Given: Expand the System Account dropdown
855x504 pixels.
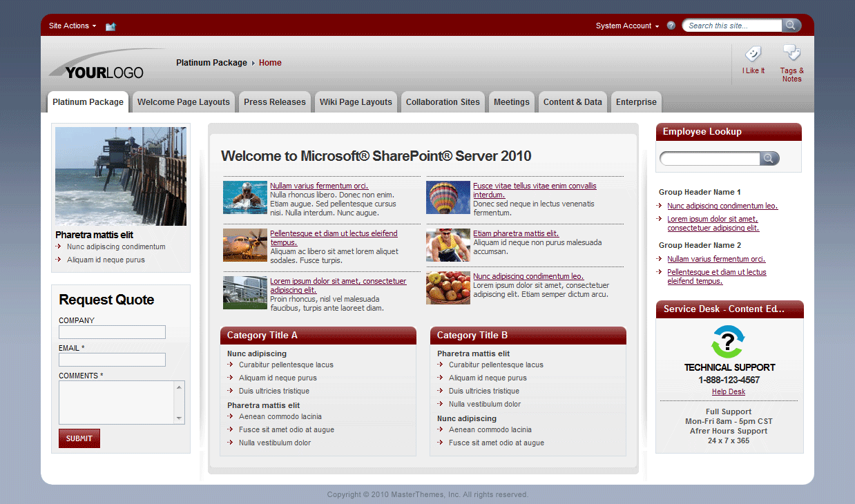Looking at the screenshot, I should pos(626,26).
